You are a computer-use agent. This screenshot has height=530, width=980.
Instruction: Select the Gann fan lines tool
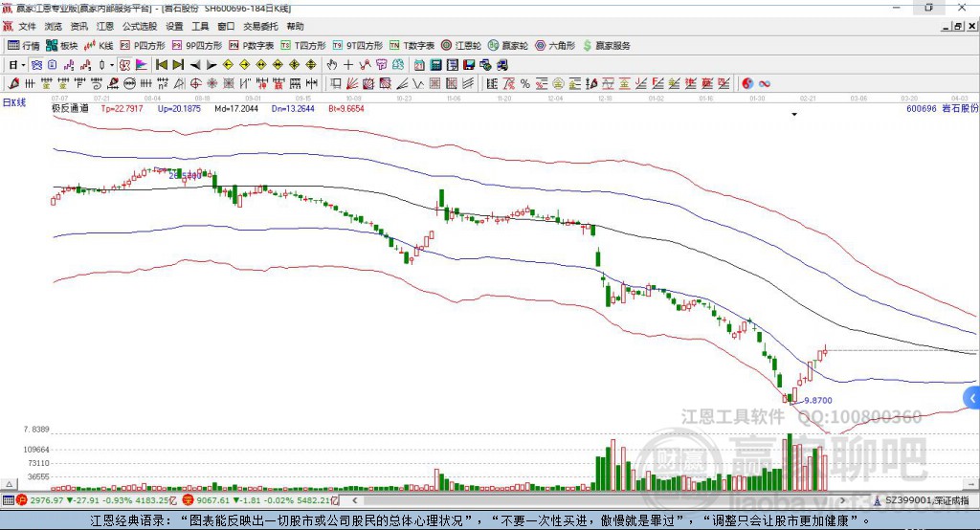click(351, 83)
